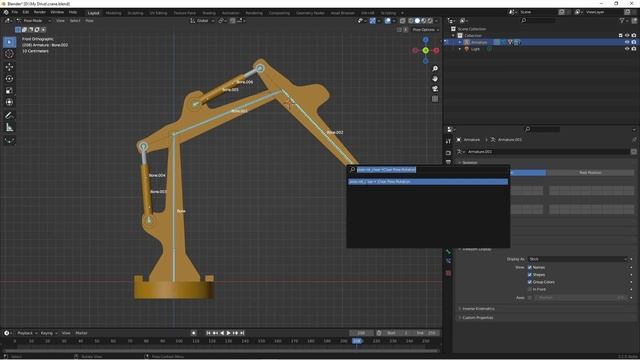The width and height of the screenshot is (640, 360).
Task: Open the Pose Mode dropdown
Action: (x=34, y=20)
